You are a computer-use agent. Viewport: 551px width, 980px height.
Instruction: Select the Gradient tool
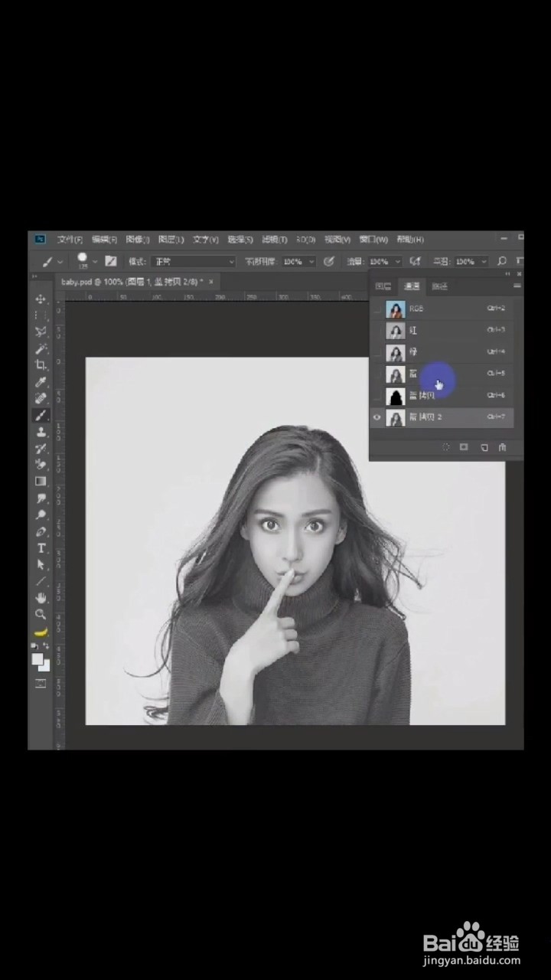point(41,481)
